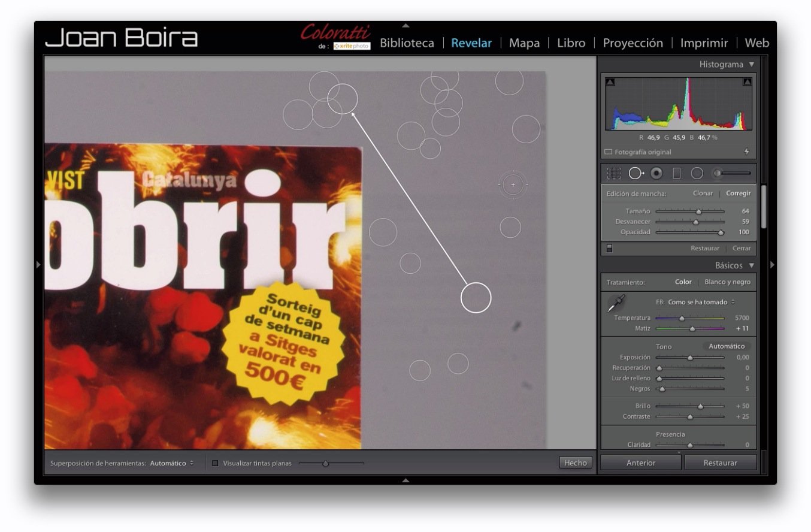Image resolution: width=811 pixels, height=532 pixels.
Task: Click Restaurar in the spot editing panel
Action: 705,248
